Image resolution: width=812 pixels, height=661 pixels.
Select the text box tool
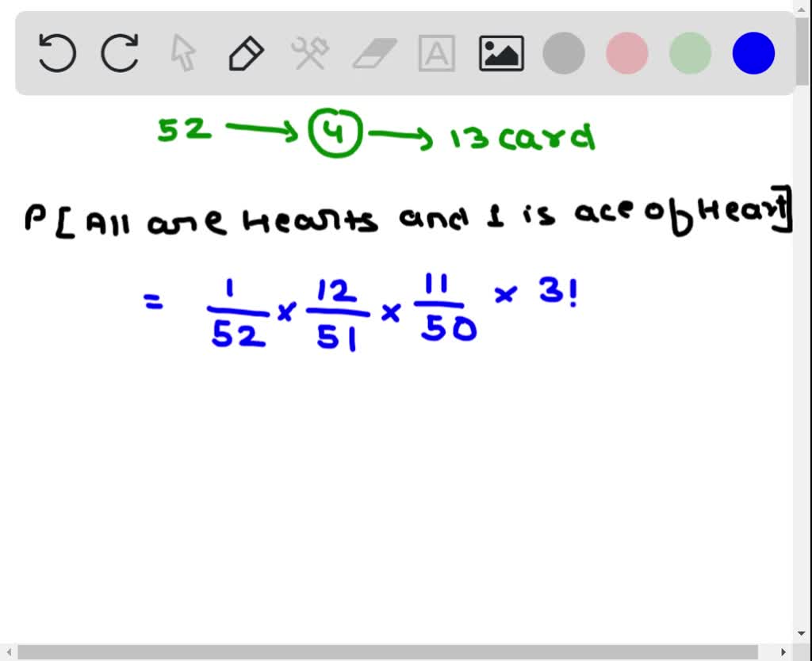[437, 53]
